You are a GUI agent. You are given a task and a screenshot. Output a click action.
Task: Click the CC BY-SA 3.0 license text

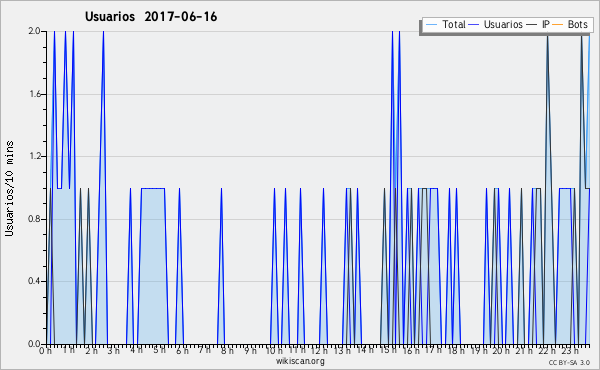pyautogui.click(x=569, y=363)
